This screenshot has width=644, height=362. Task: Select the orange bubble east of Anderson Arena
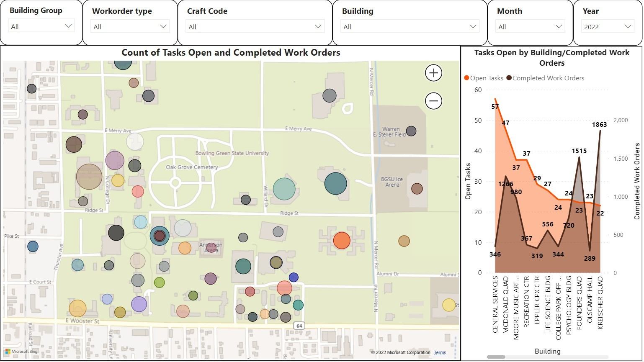click(341, 241)
